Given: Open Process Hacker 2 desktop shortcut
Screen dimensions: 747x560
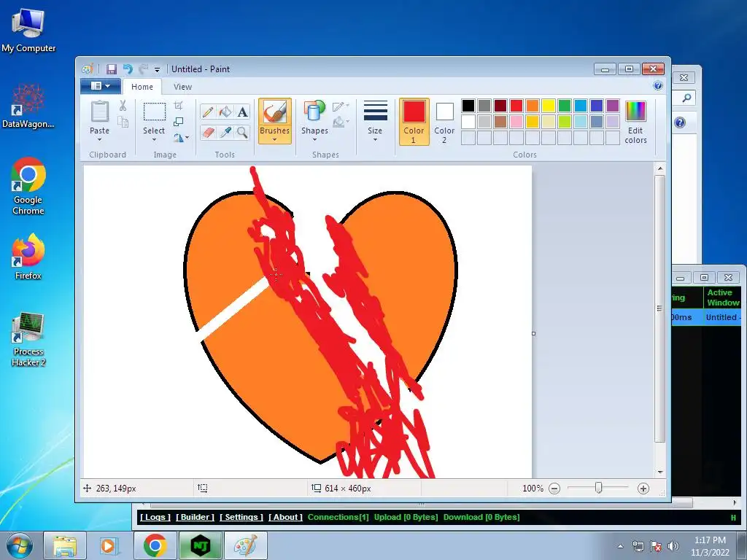Looking at the screenshot, I should click(28, 339).
